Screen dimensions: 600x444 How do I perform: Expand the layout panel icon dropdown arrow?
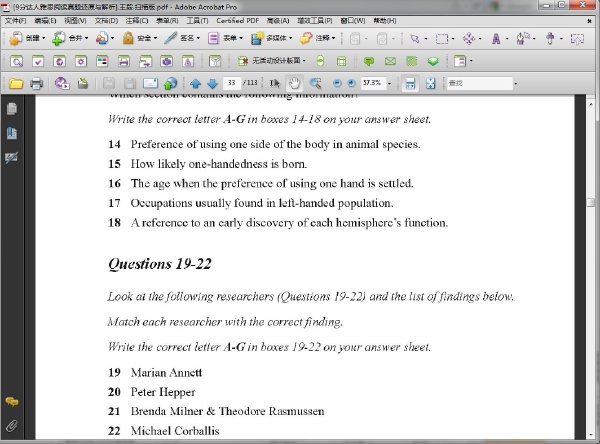(471, 60)
